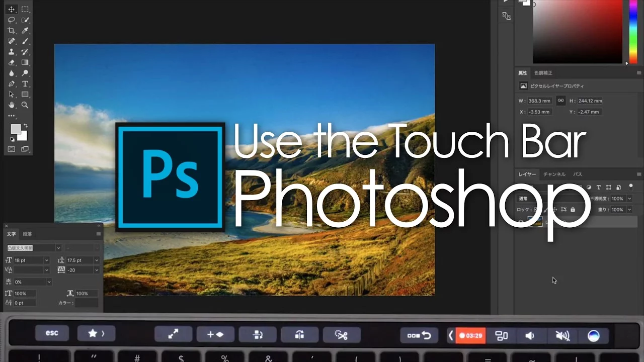Open the three-dot edit toolbar menu
Screen dimensions: 644x362
point(12,116)
